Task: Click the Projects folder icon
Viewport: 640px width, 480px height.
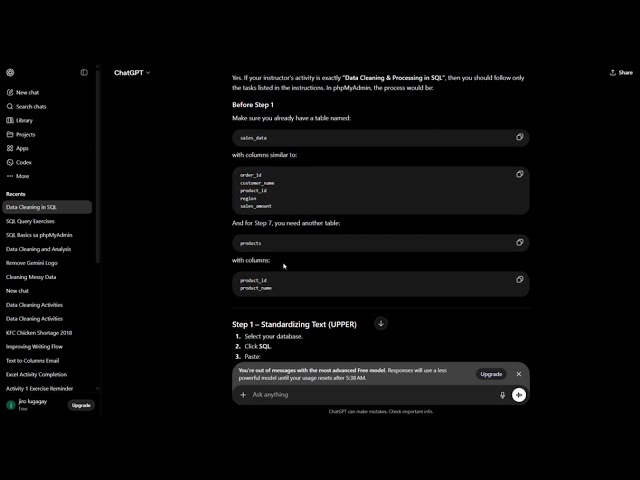Action: [x=10, y=134]
